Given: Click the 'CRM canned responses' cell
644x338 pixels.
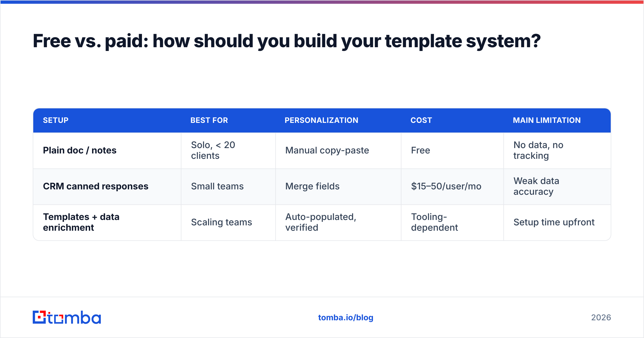Looking at the screenshot, I should tap(107, 186).
